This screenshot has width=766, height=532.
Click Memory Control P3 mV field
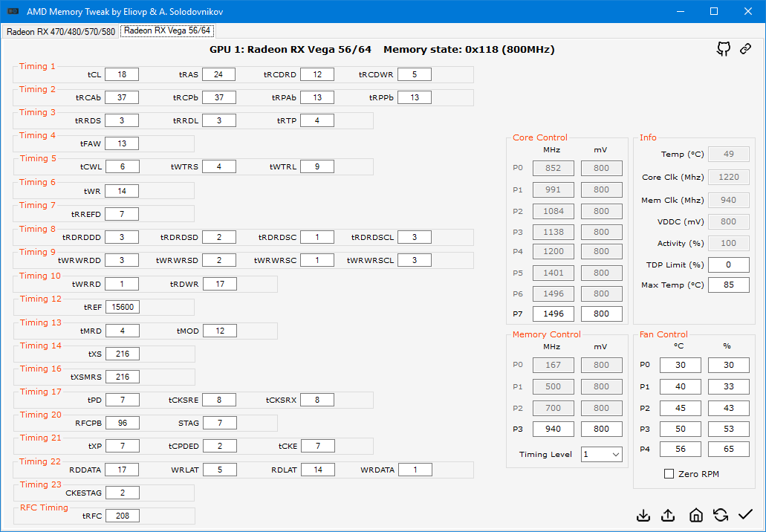click(601, 429)
